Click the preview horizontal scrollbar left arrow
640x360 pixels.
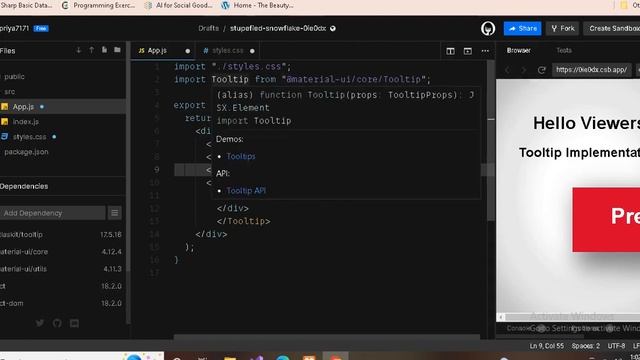coord(501,317)
